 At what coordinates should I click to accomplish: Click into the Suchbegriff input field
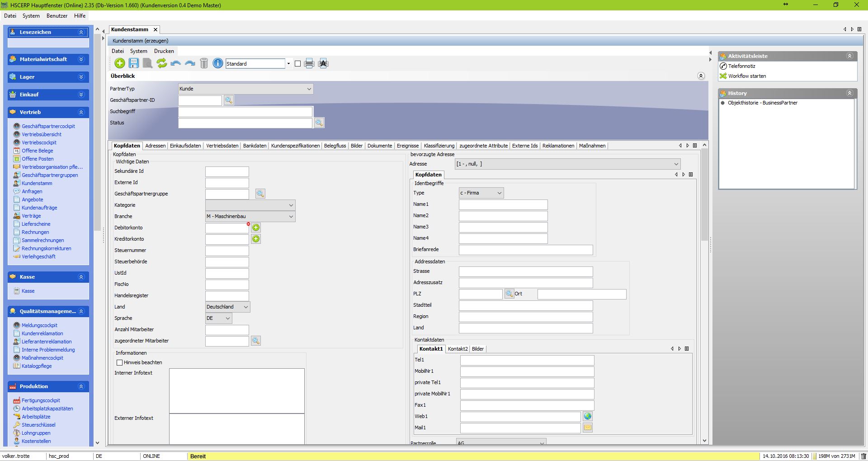tap(245, 111)
